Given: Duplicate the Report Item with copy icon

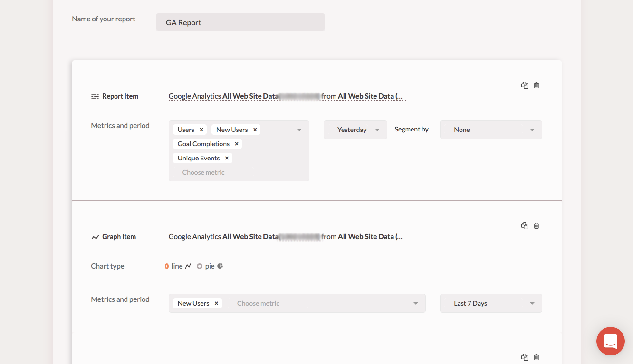Looking at the screenshot, I should pos(525,85).
